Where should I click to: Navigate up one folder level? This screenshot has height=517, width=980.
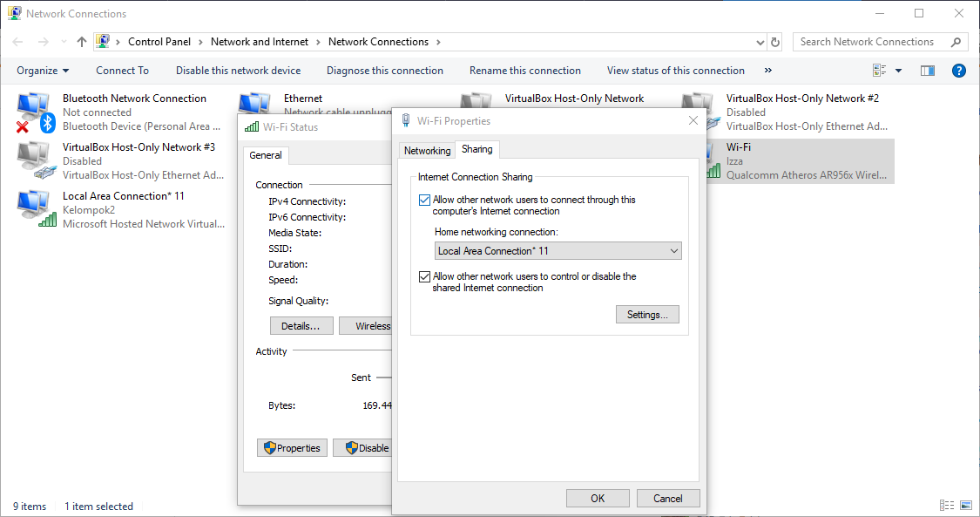[81, 41]
